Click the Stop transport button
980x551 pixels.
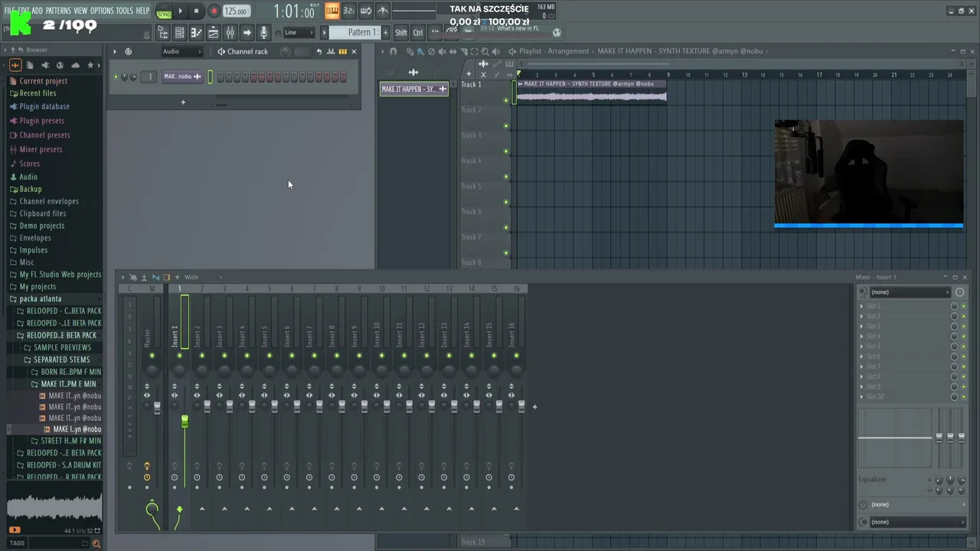[196, 11]
